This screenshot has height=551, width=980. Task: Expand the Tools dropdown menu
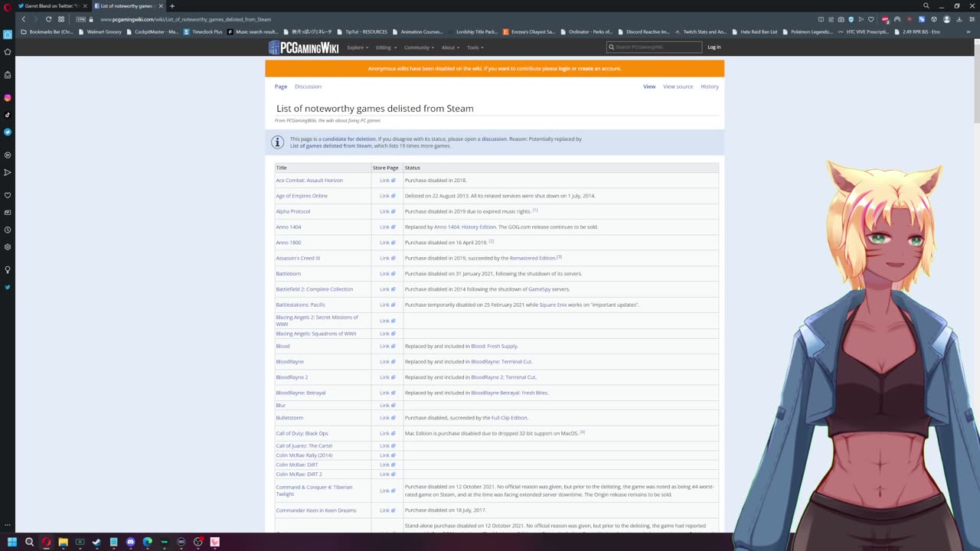(x=475, y=47)
